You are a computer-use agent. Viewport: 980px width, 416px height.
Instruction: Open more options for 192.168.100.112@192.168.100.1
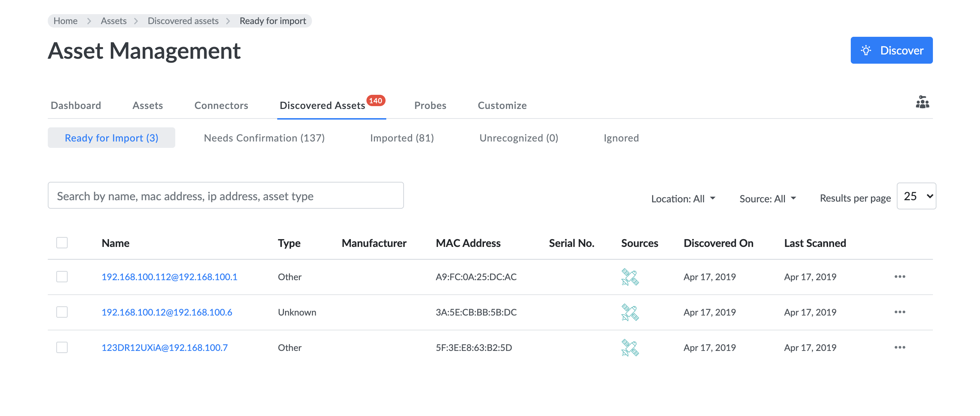pyautogui.click(x=900, y=276)
